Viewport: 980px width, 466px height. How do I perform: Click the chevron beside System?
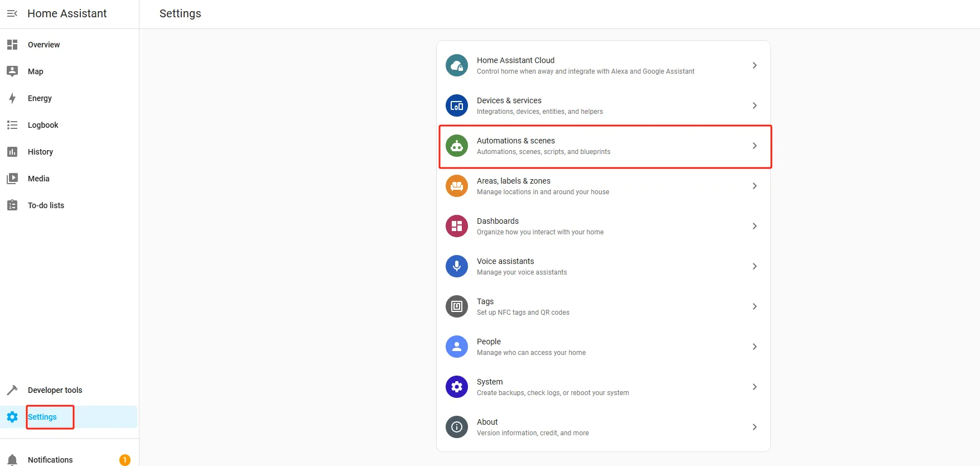(754, 387)
